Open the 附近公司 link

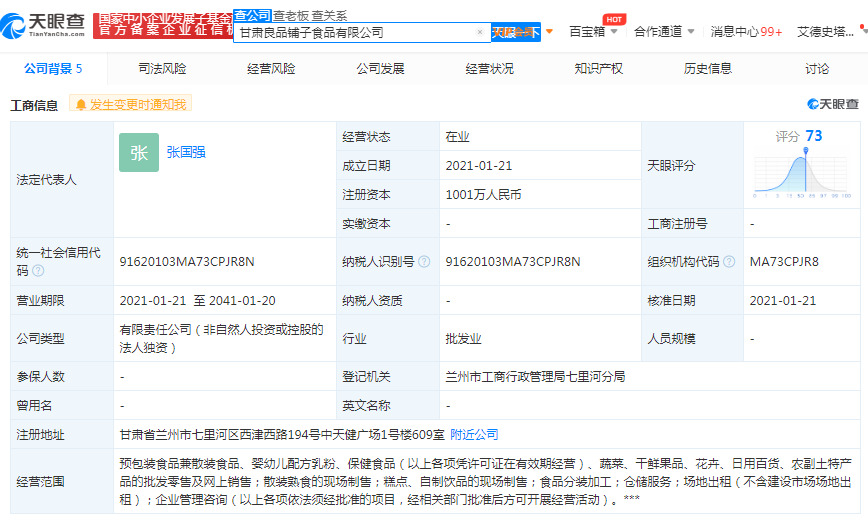(x=474, y=435)
